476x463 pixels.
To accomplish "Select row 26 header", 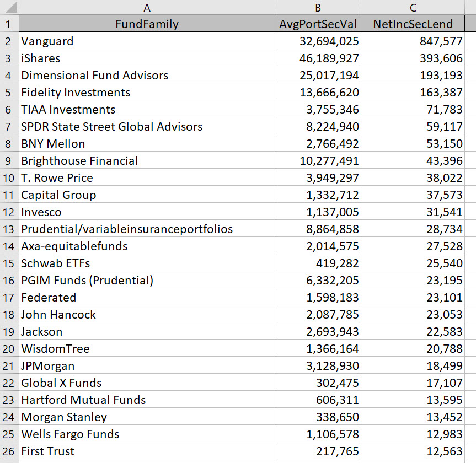I will coord(9,451).
